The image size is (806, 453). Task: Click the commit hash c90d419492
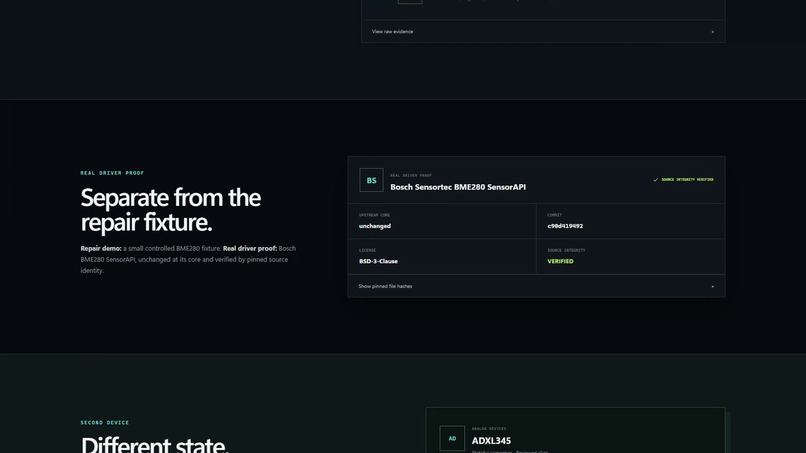pyautogui.click(x=565, y=226)
